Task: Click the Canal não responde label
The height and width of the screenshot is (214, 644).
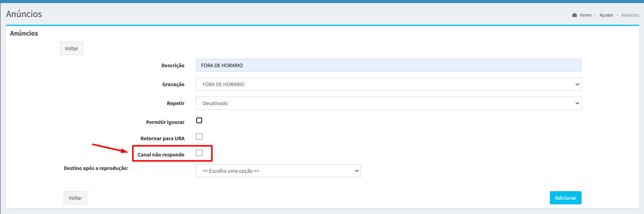Action: 161,155
